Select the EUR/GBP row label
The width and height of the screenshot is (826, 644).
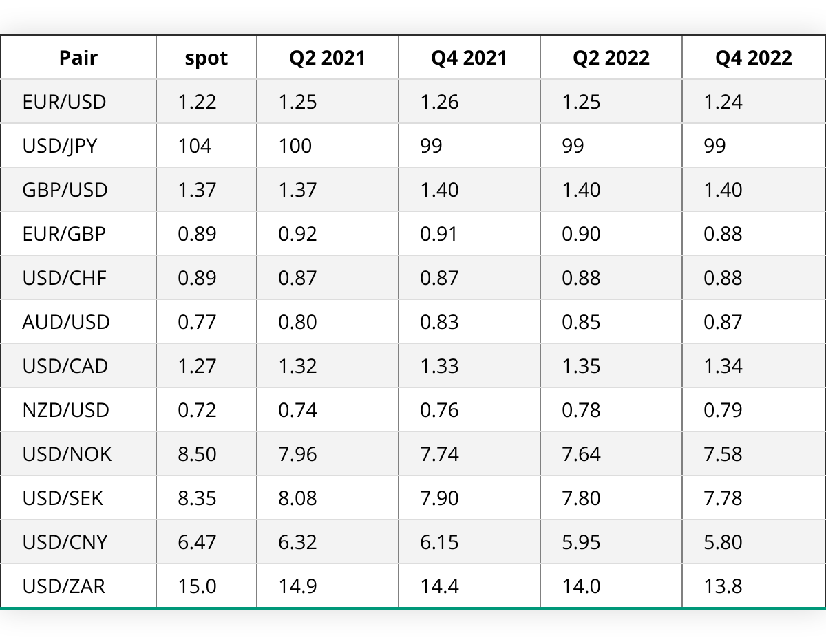(x=64, y=233)
